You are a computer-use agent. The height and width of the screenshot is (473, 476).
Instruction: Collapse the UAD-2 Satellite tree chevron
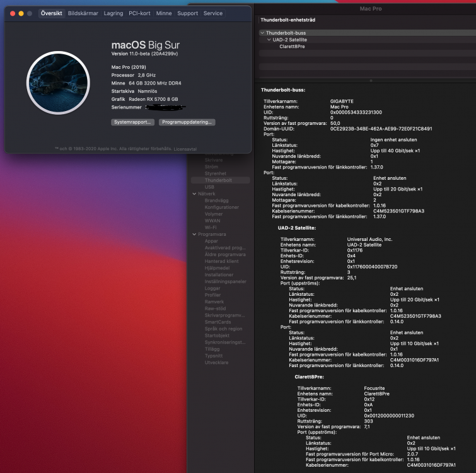coord(269,40)
